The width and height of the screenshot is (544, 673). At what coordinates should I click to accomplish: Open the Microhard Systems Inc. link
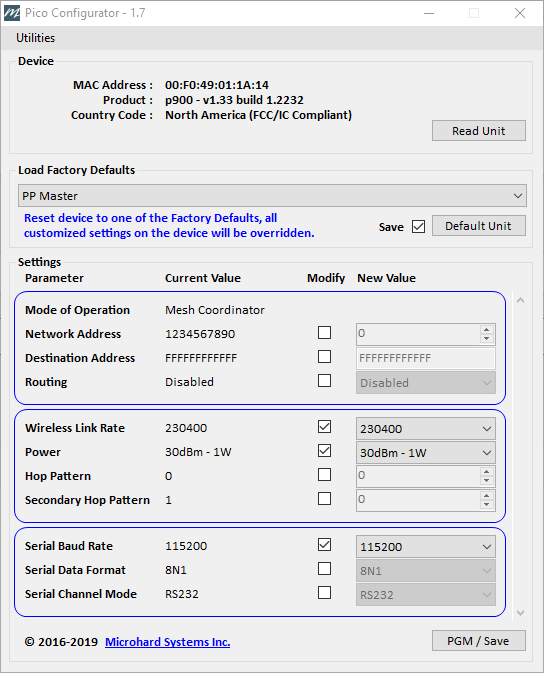click(x=167, y=642)
